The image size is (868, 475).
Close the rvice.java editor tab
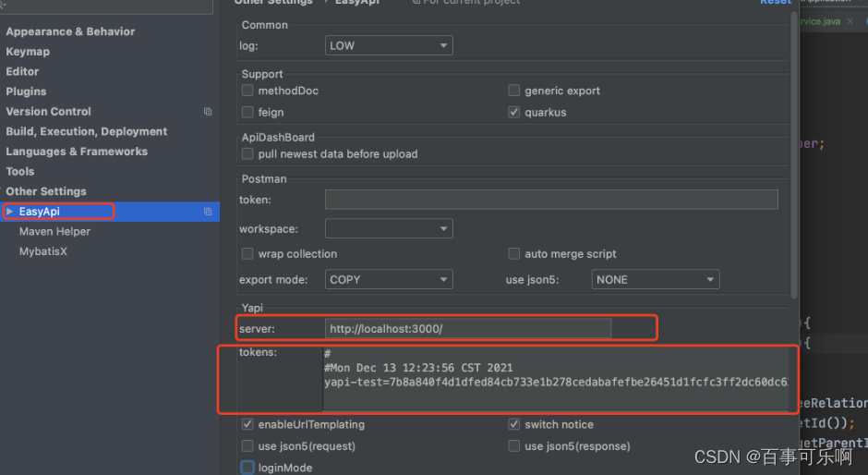tap(850, 21)
